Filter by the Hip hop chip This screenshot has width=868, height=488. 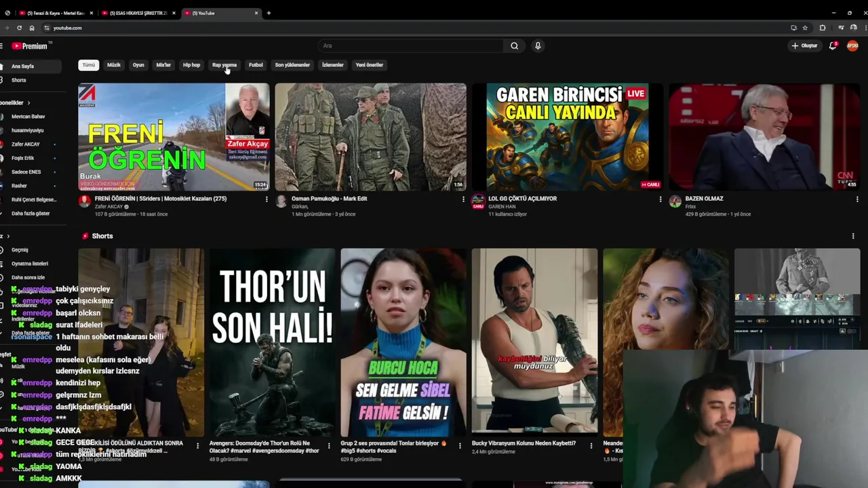[191, 65]
